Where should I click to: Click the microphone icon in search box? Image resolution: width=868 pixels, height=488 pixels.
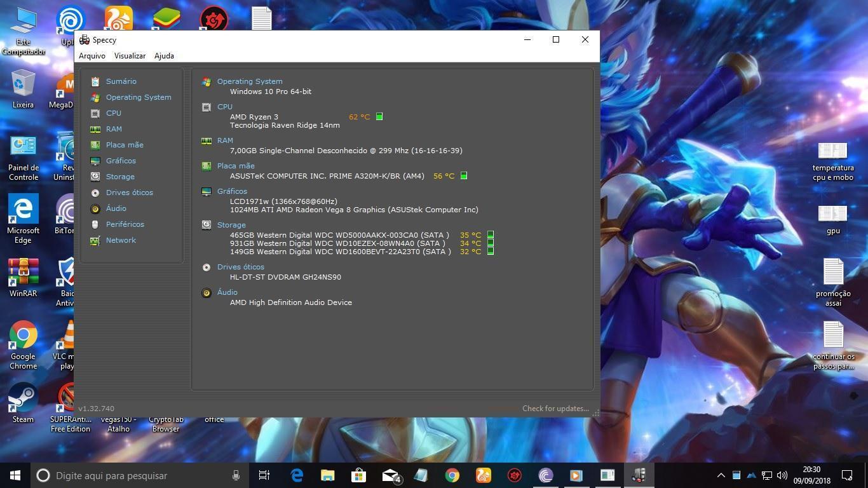236,475
